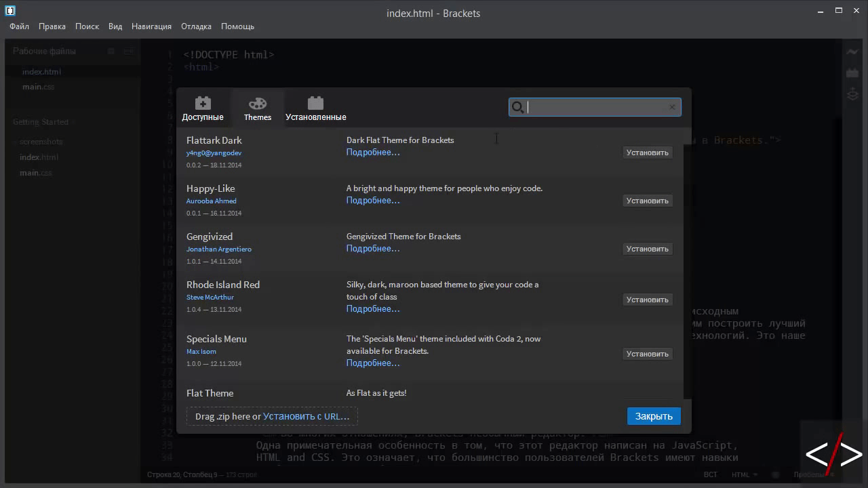Click working files settings gear icon
Screen dimensions: 868x488
tap(112, 52)
